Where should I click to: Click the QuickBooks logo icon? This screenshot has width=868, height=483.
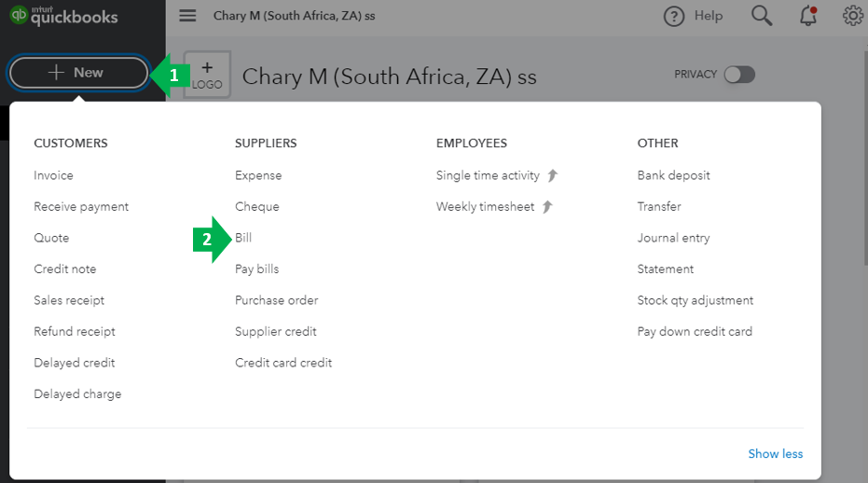pos(19,16)
